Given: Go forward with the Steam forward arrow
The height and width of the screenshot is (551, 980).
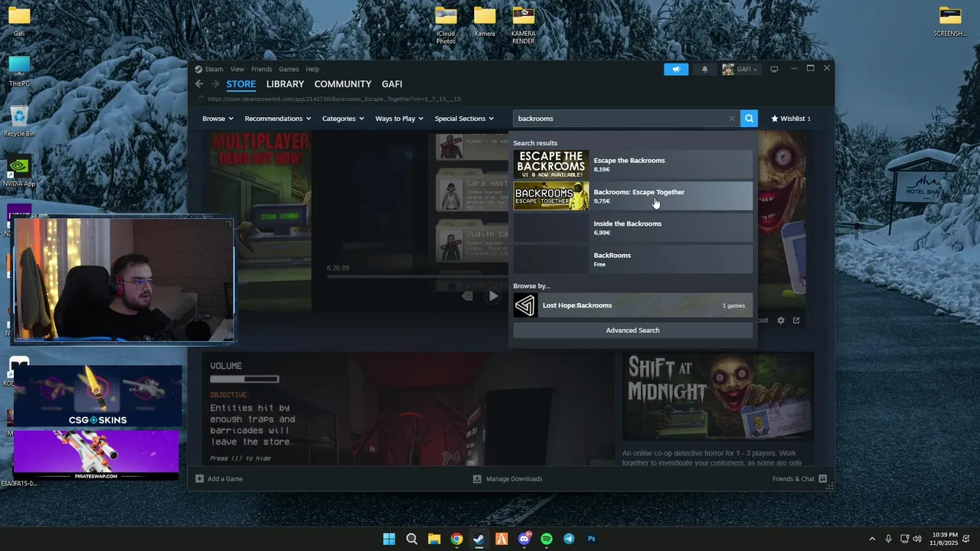Looking at the screenshot, I should [x=215, y=84].
